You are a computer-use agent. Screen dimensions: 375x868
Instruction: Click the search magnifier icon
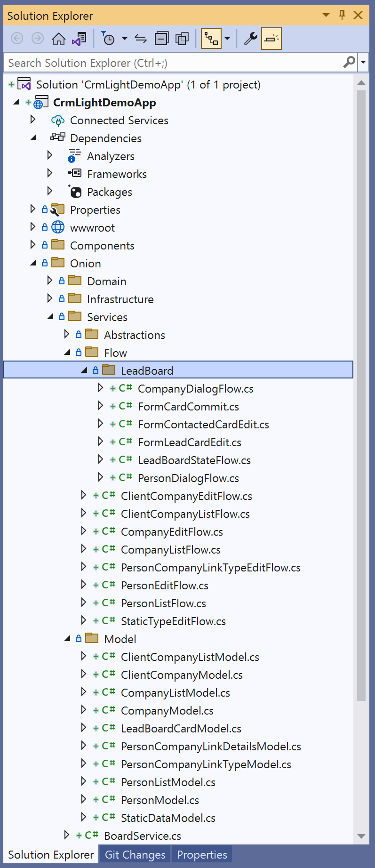350,62
